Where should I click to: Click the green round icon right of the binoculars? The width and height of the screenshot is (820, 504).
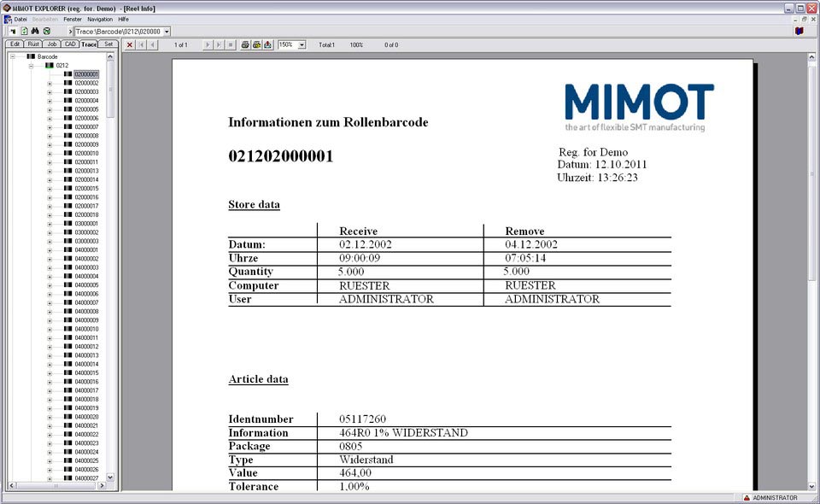tap(46, 32)
